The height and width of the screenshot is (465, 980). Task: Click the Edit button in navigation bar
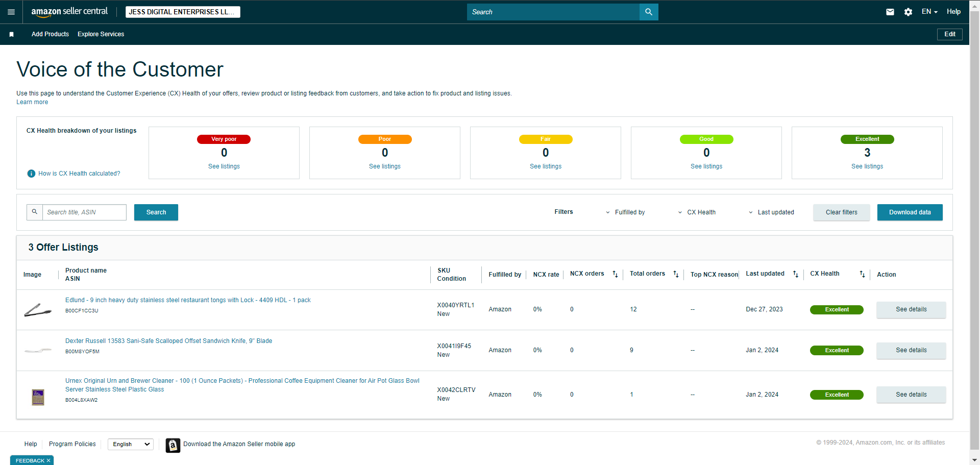point(950,34)
